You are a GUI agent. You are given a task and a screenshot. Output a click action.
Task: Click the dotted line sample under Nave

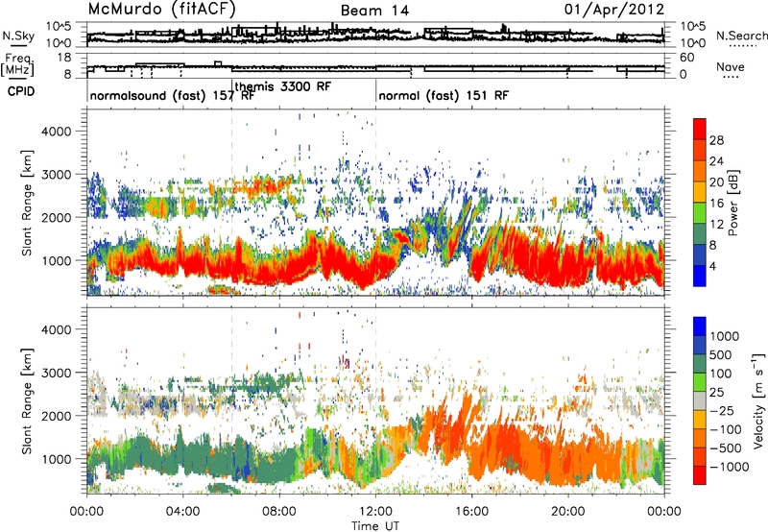(731, 77)
